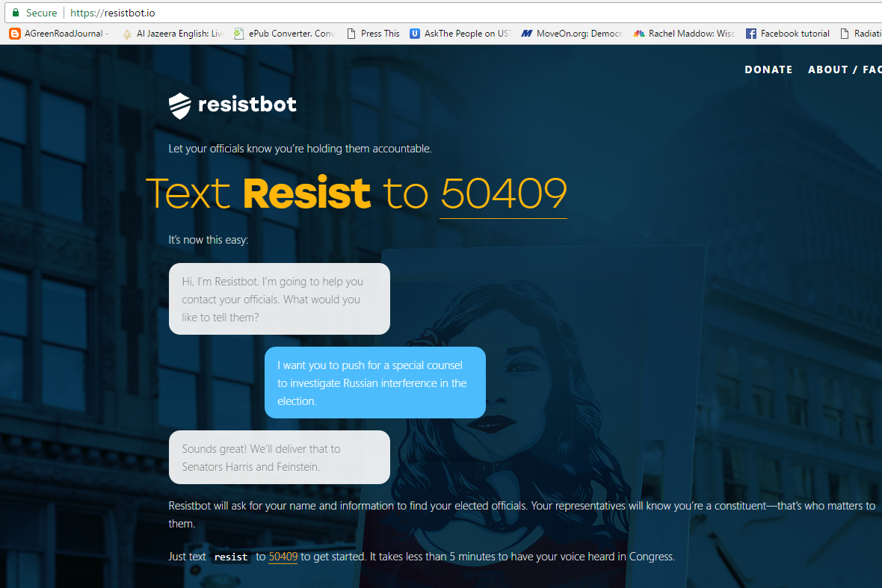Click the resistbot shield logo icon
This screenshot has height=588, width=882.
180,105
